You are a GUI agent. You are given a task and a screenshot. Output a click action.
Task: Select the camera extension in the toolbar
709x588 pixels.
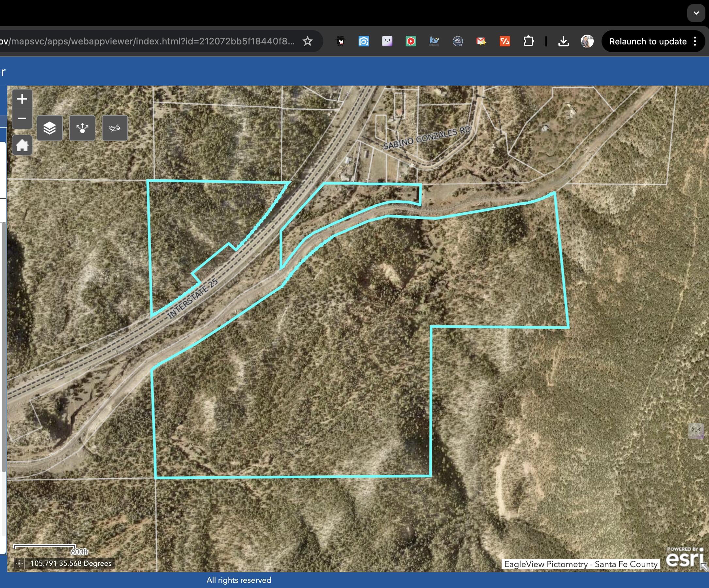click(363, 41)
